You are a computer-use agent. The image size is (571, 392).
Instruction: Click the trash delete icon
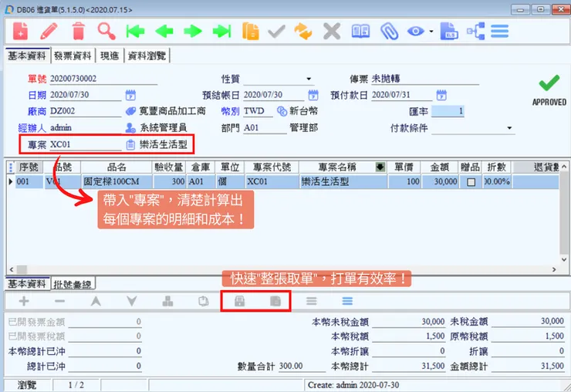pos(78,31)
